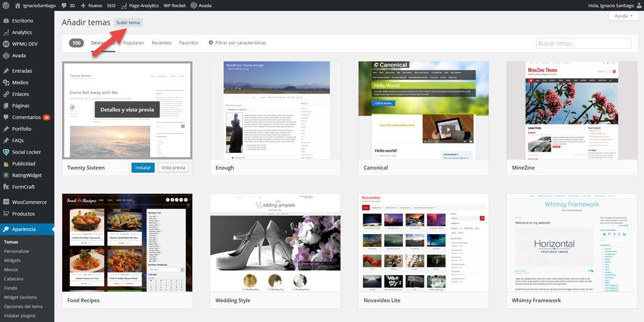Open Productos in the sidebar

coord(24,214)
